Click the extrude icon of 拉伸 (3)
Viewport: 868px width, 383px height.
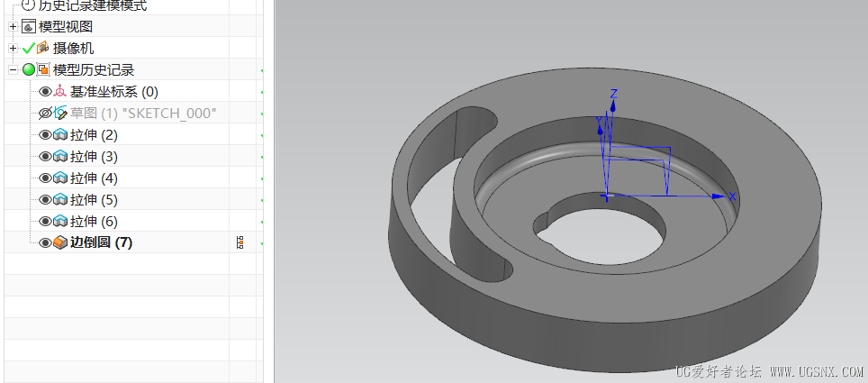coord(60,156)
